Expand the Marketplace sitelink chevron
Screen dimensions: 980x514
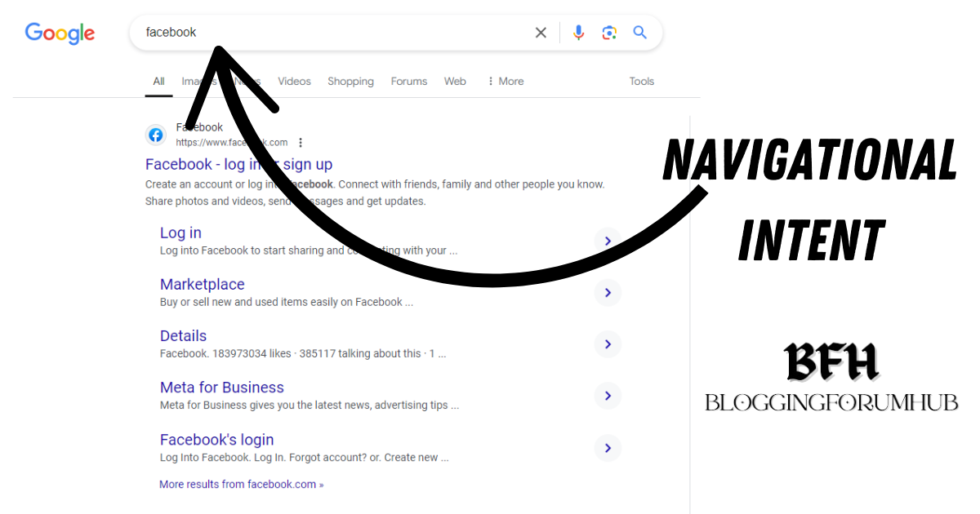[x=608, y=293]
